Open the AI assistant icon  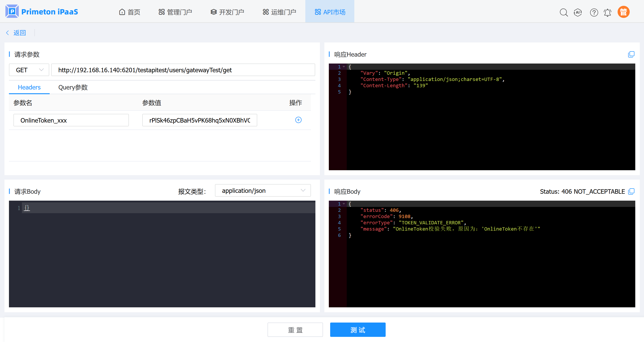tap(578, 12)
